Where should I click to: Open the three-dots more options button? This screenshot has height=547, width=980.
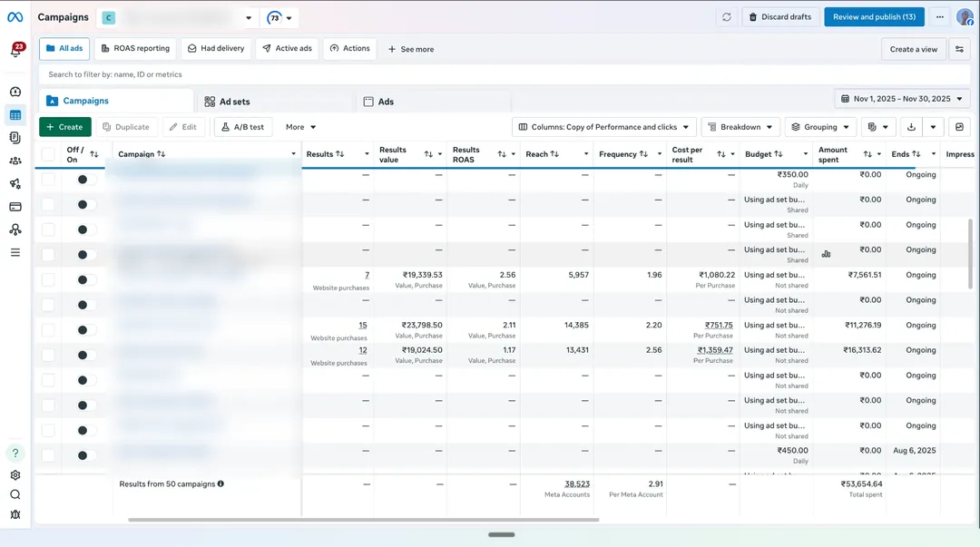(x=939, y=17)
